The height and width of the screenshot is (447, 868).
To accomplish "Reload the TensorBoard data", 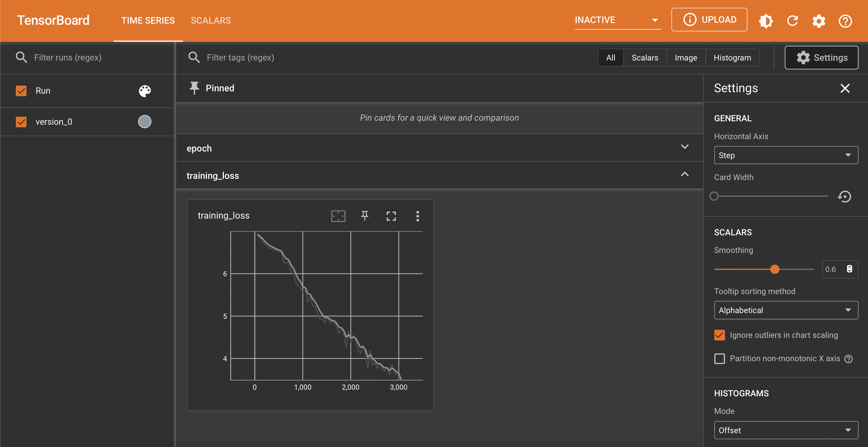I will pyautogui.click(x=793, y=20).
